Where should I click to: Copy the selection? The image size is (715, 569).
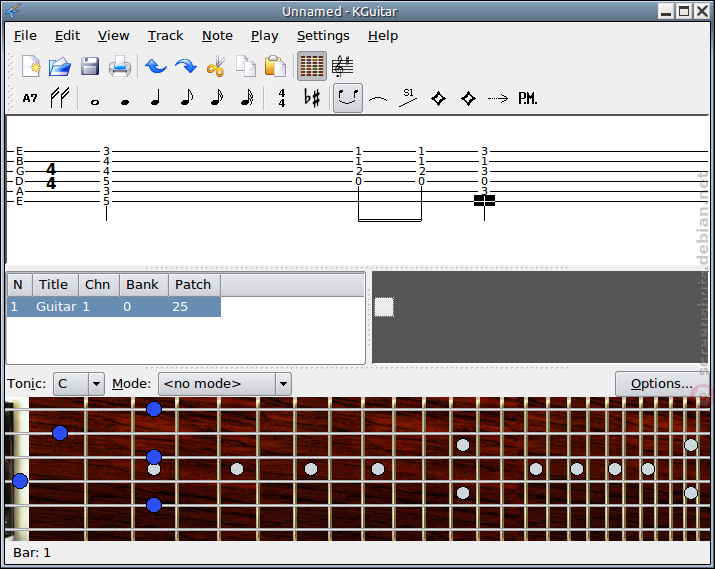[x=246, y=67]
